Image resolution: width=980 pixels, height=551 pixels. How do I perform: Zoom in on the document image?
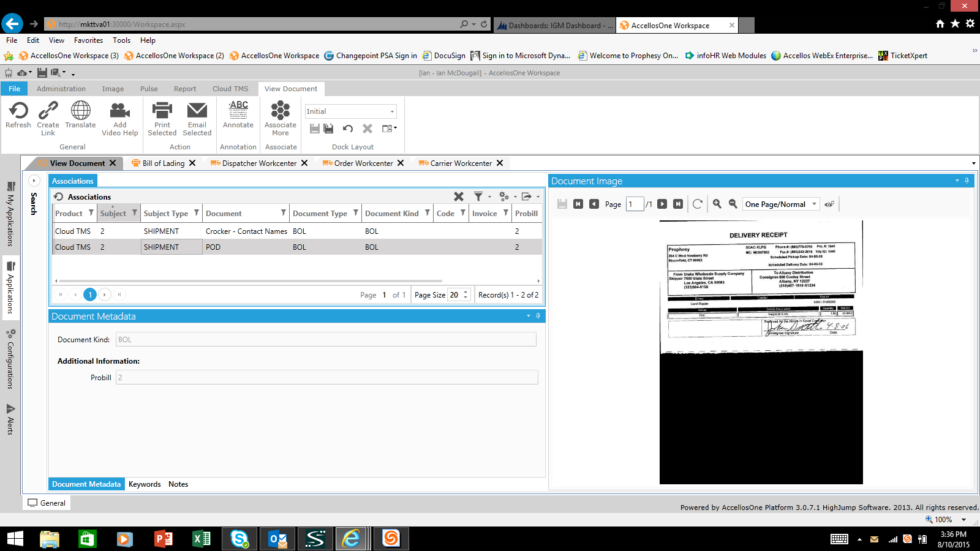click(717, 204)
